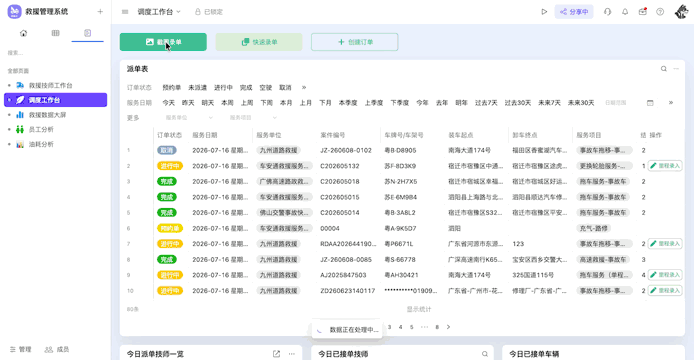Open external-link icon in 今日派单技师一览
Viewport: 694px width, 360px height.
pos(277,354)
